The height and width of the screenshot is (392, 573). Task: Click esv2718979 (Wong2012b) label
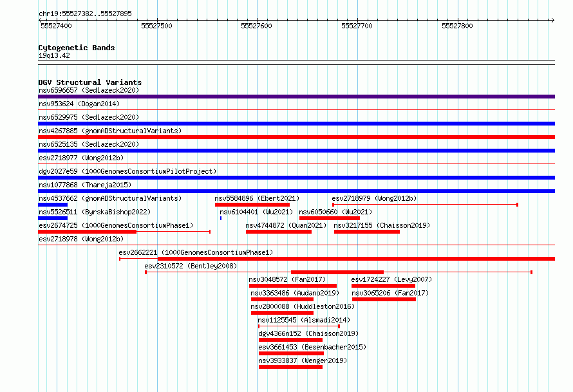(x=374, y=198)
